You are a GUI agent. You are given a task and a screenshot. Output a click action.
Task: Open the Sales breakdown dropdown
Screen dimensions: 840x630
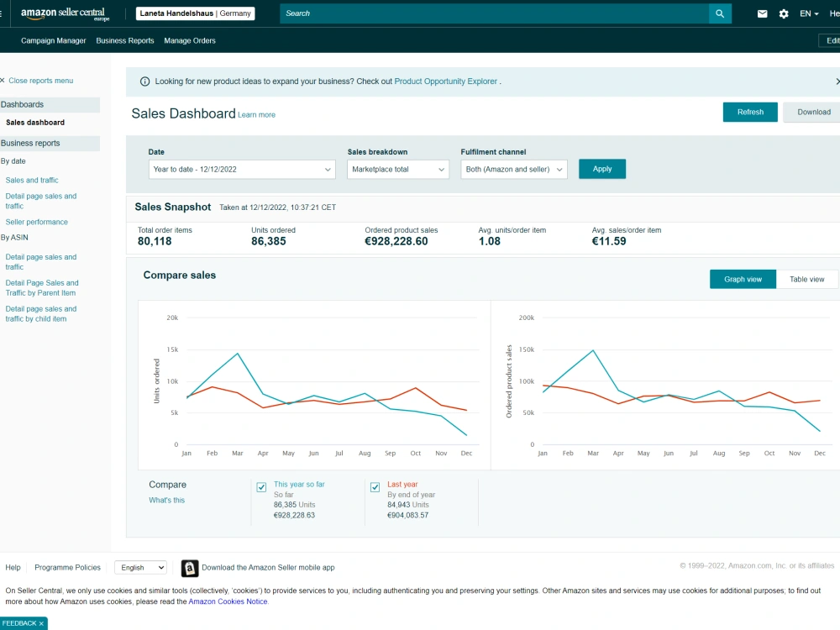pyautogui.click(x=397, y=170)
